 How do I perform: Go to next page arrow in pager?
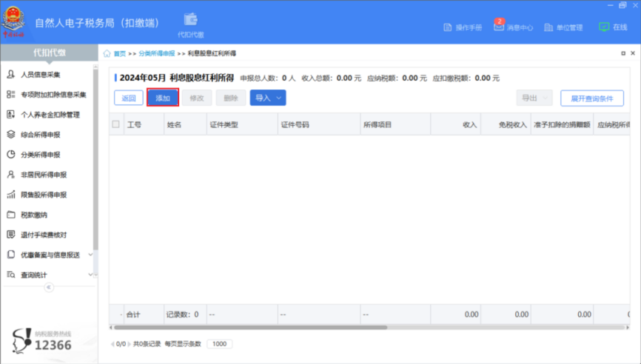pos(130,344)
